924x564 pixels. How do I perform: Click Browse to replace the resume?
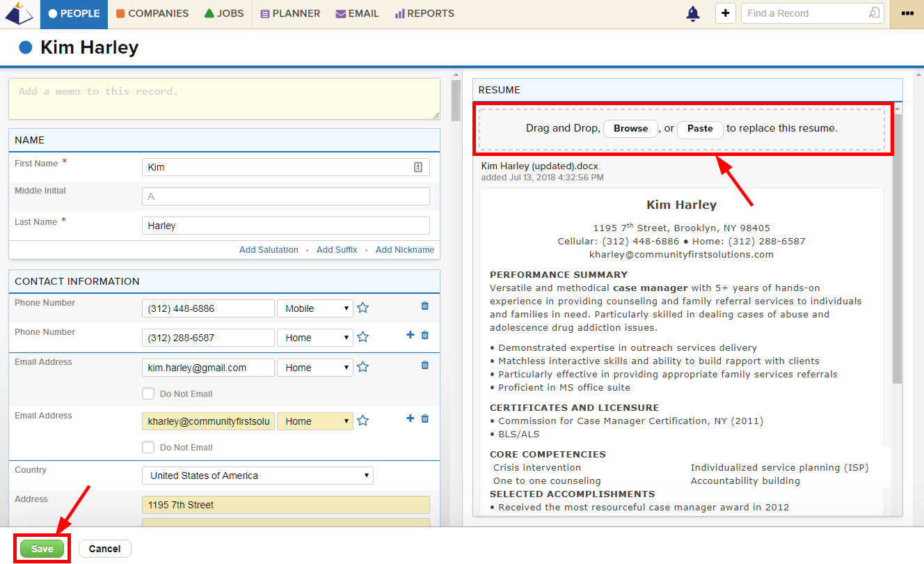tap(630, 128)
